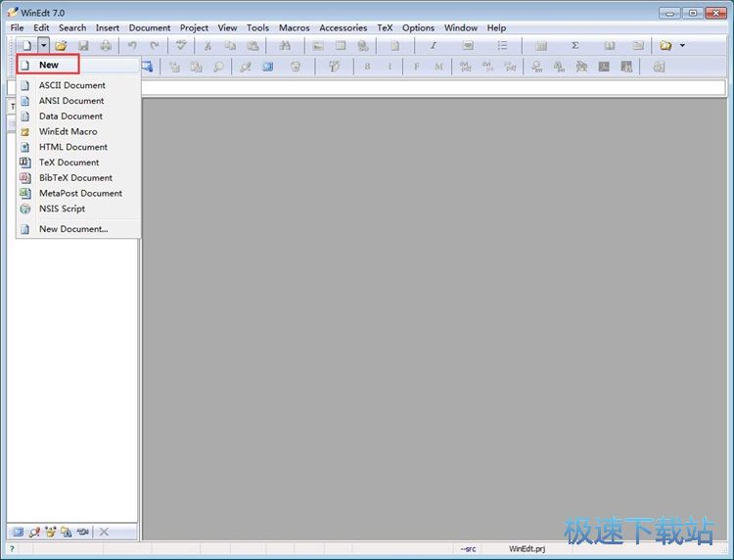Click the magnifier preview icon in second toolbar
This screenshot has width=734, height=560.
pyautogui.click(x=218, y=67)
